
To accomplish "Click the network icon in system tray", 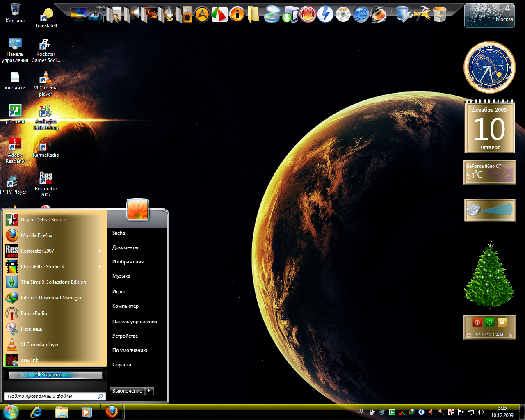I will tap(471, 412).
